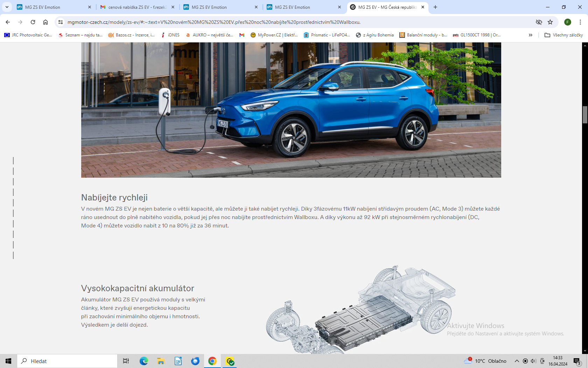This screenshot has width=588, height=368.
Task: Open the third-party cookies blocked eye icon
Action: (539, 22)
